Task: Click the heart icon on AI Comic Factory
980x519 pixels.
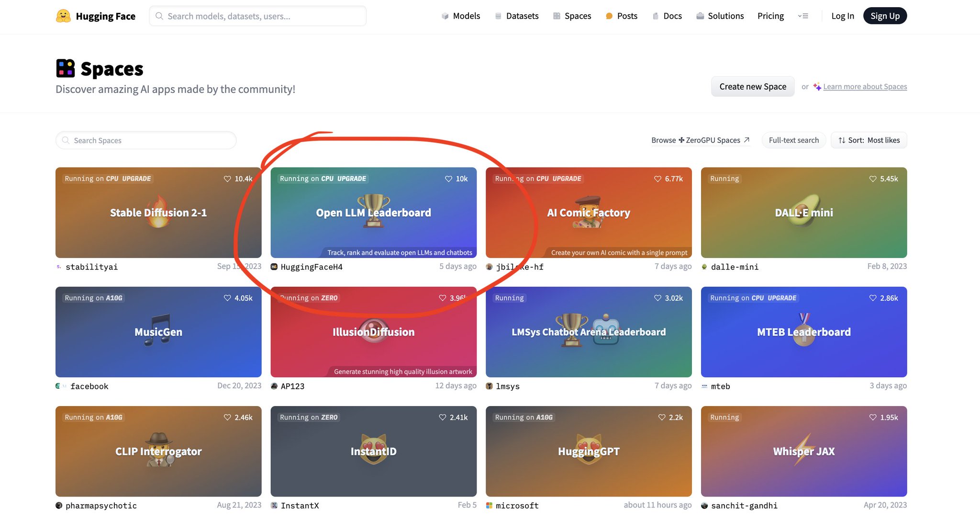Action: pyautogui.click(x=657, y=179)
